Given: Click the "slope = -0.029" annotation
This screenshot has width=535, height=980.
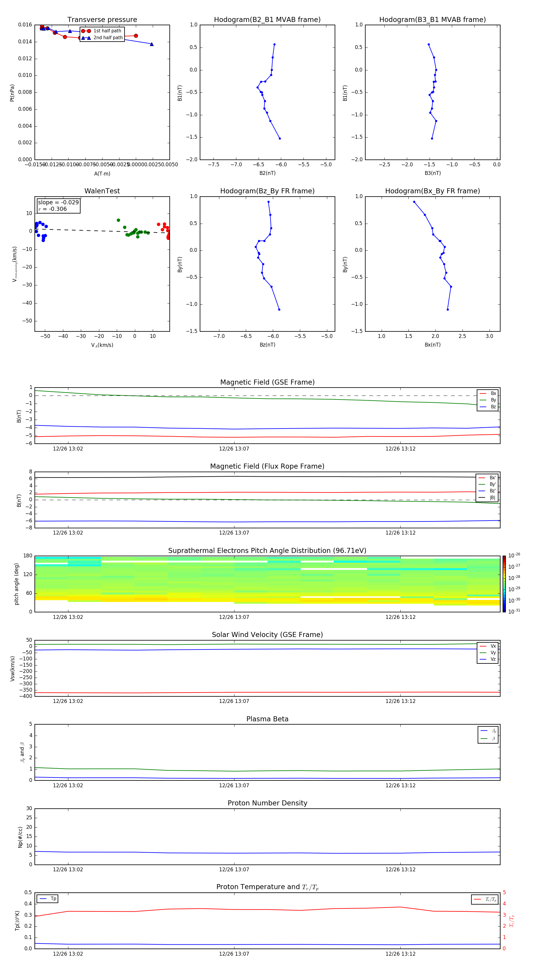Looking at the screenshot, I should coord(58,203).
